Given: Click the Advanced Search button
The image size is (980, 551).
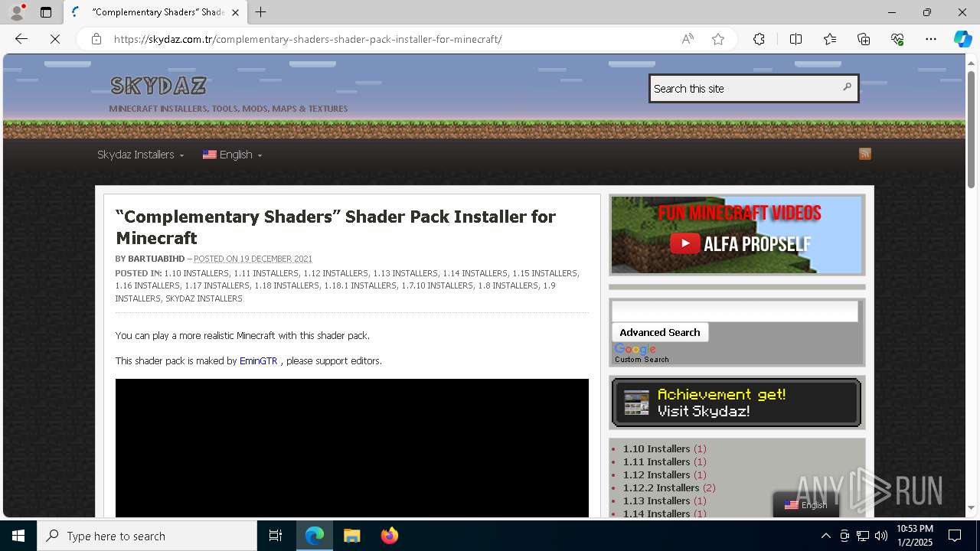Looking at the screenshot, I should (x=660, y=332).
